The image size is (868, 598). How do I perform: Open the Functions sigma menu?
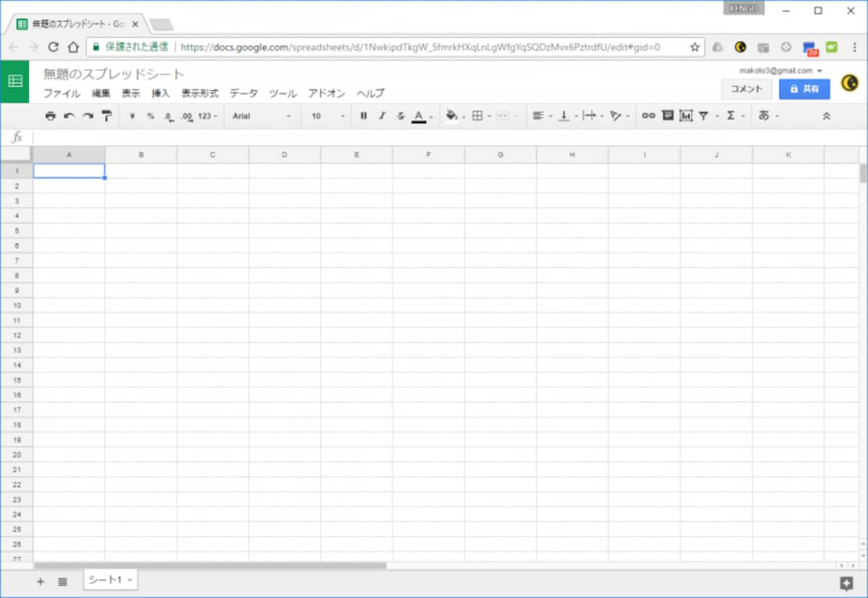pyautogui.click(x=735, y=116)
